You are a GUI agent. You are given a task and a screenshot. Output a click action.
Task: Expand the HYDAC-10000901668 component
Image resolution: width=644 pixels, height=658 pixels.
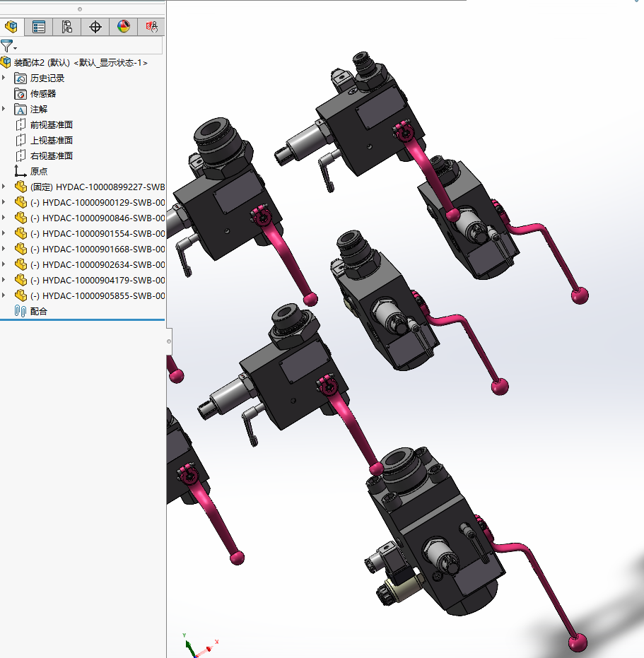click(x=4, y=249)
